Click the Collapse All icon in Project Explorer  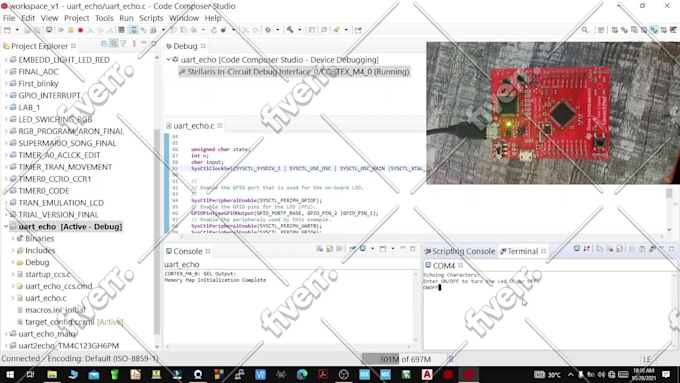[x=104, y=44]
